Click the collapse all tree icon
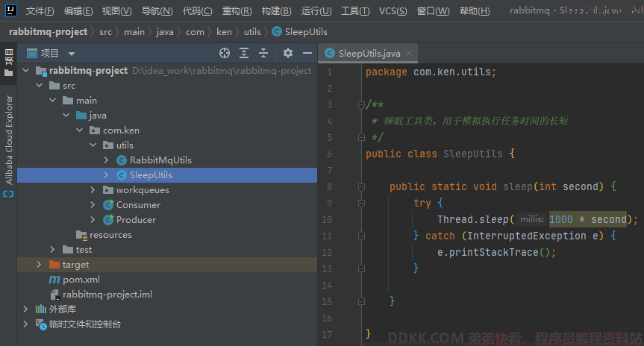The height and width of the screenshot is (346, 644). pyautogui.click(x=263, y=53)
